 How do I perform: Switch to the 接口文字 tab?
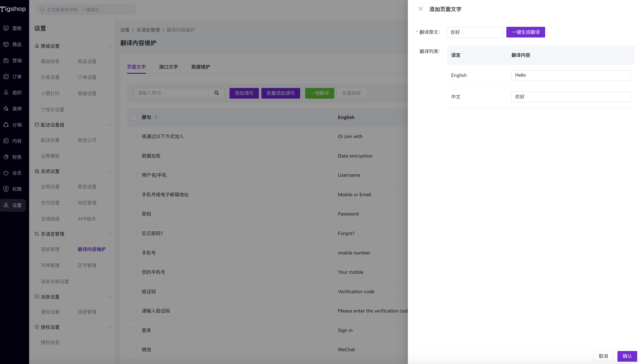(168, 67)
